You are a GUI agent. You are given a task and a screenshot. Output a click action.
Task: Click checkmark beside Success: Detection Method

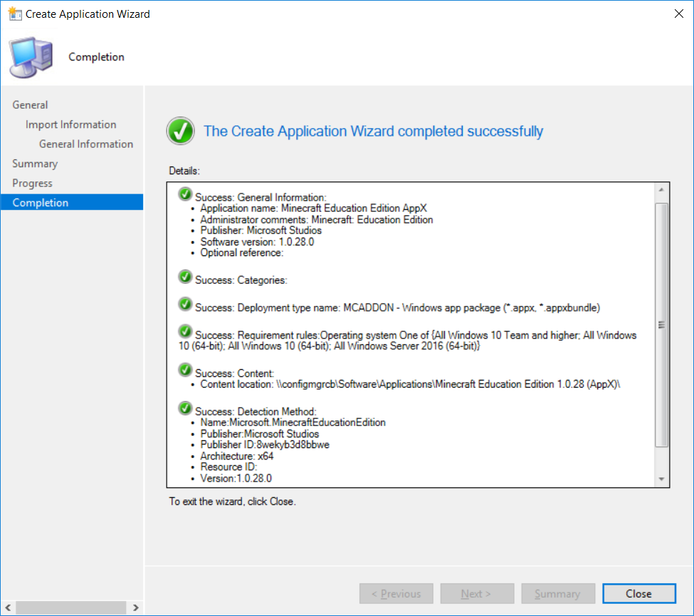click(x=185, y=408)
